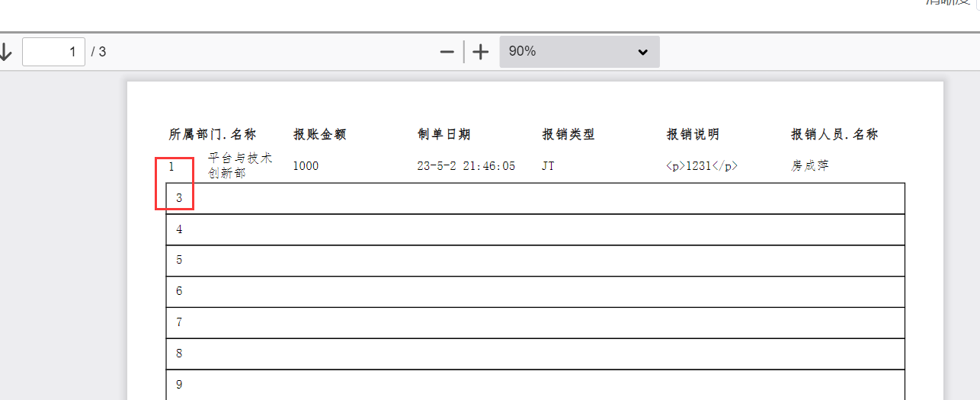Open the 90% zoom level dropdown

tap(579, 52)
